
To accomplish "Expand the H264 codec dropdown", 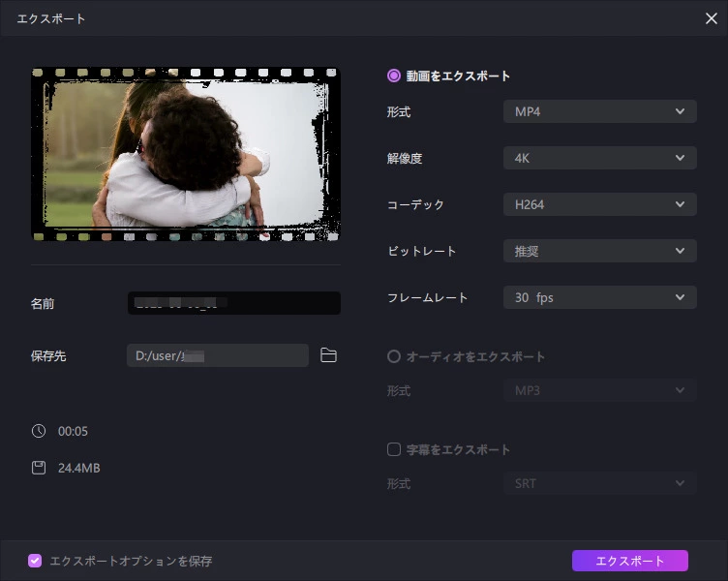I will (x=600, y=204).
